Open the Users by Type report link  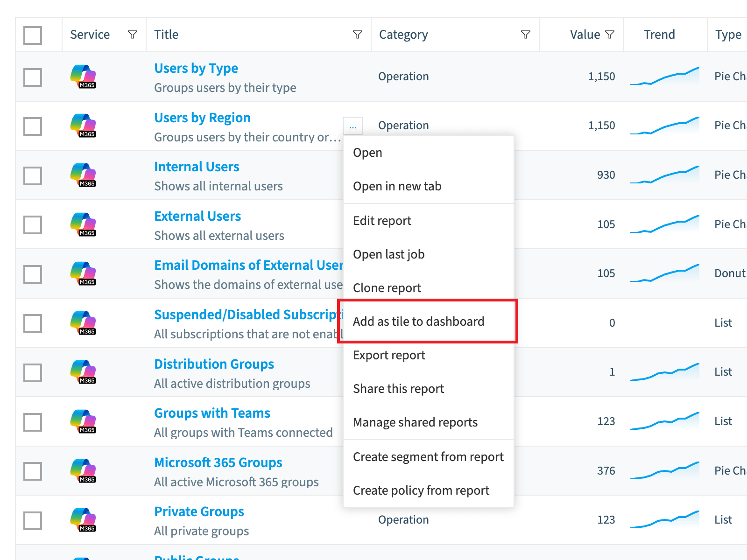pos(196,69)
